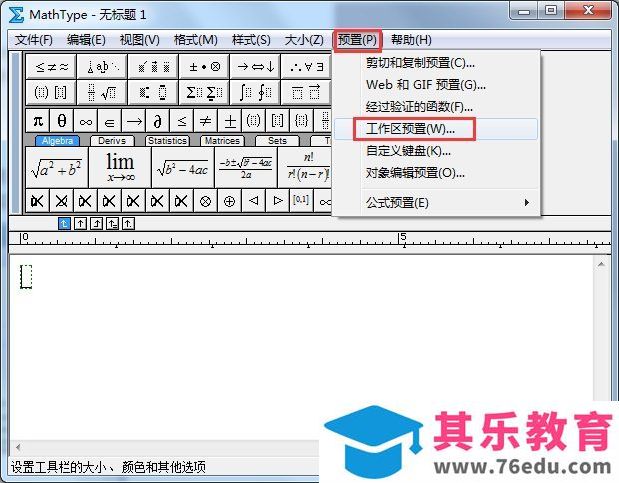Screen dimensions: 619x483
Task: Switch to the Algebra tab
Action: pyautogui.click(x=58, y=141)
